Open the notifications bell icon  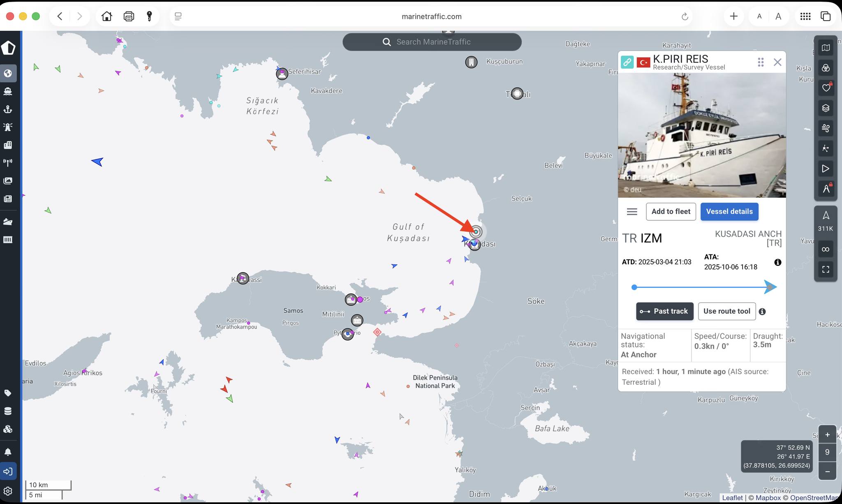pyautogui.click(x=8, y=452)
